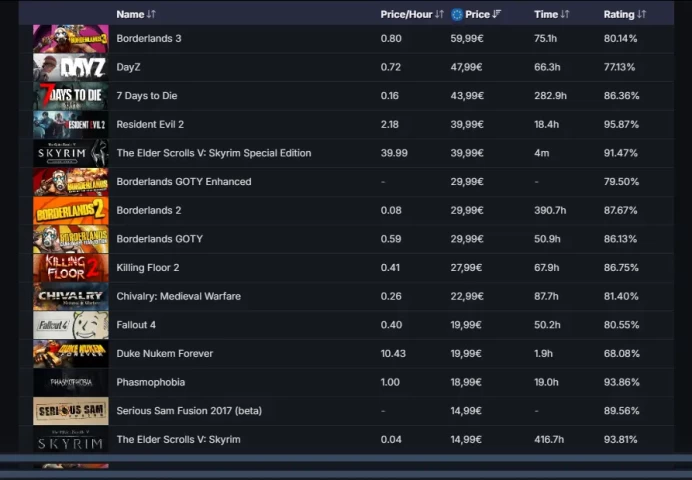Open the Killing Floor 2 title
Image resolution: width=692 pixels, height=480 pixels.
coord(148,268)
